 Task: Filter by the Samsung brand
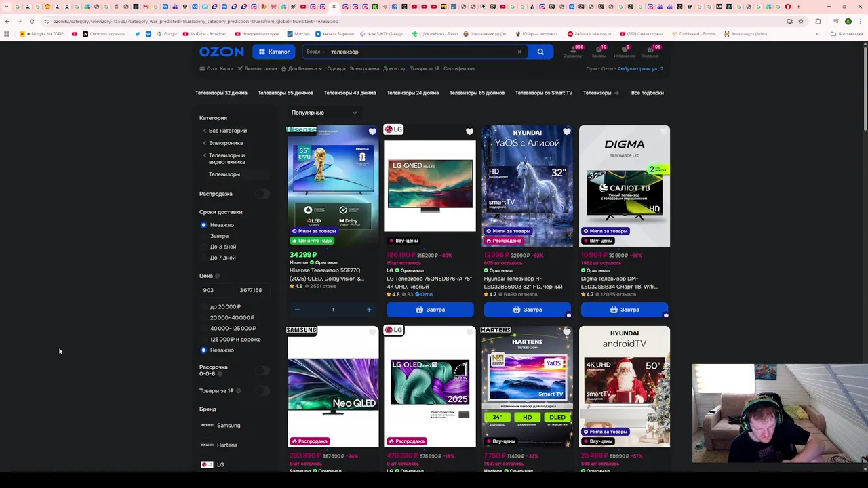221,426
